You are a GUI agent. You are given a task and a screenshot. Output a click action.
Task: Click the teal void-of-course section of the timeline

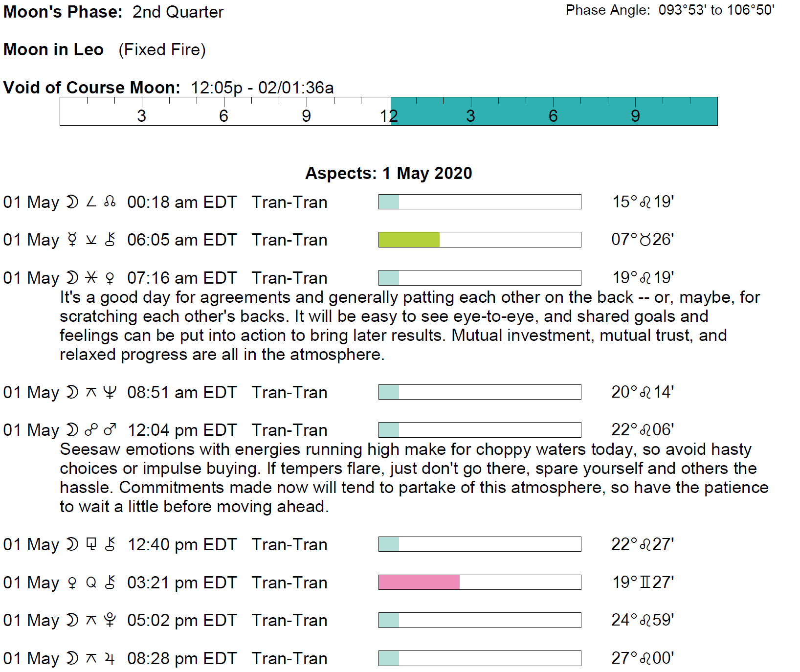pyautogui.click(x=554, y=112)
